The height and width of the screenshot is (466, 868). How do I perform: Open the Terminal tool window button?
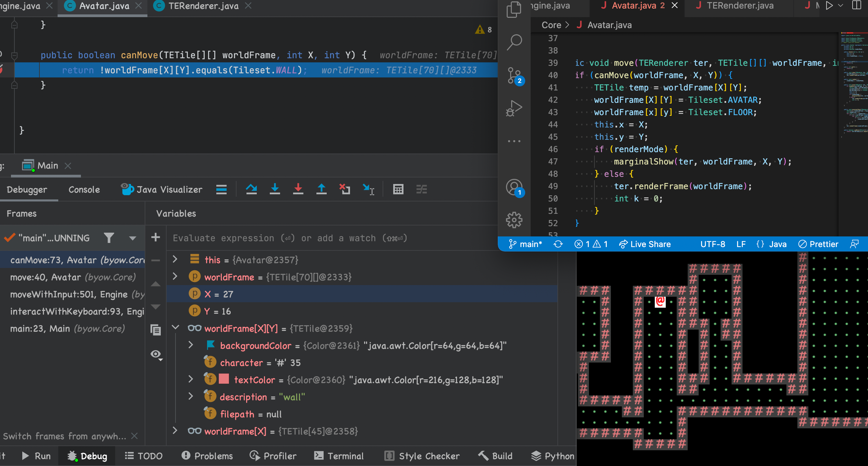pos(339,456)
